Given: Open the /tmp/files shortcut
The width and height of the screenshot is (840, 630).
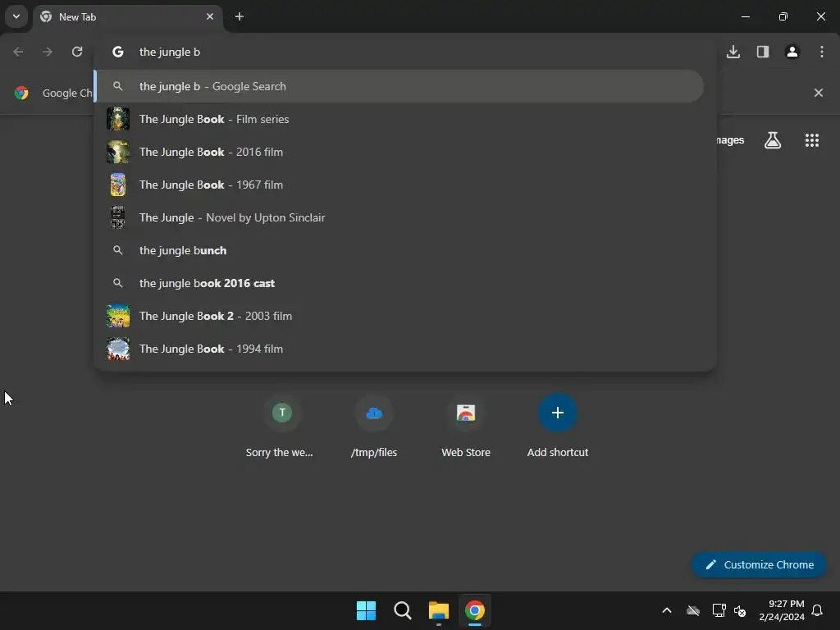Looking at the screenshot, I should tap(374, 427).
